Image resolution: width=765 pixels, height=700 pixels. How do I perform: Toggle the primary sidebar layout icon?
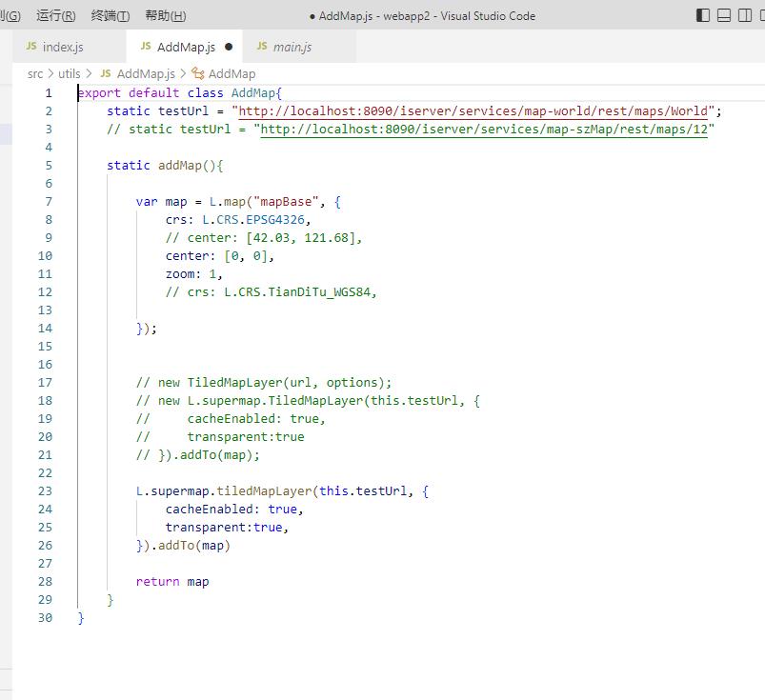coord(702,15)
